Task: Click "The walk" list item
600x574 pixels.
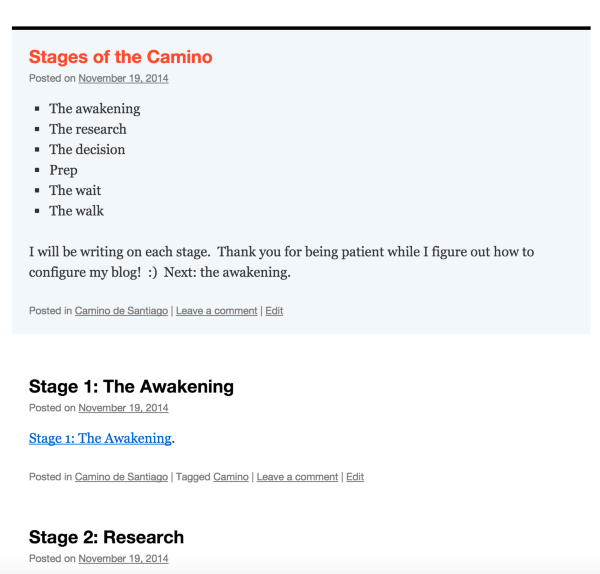Action: 76,211
